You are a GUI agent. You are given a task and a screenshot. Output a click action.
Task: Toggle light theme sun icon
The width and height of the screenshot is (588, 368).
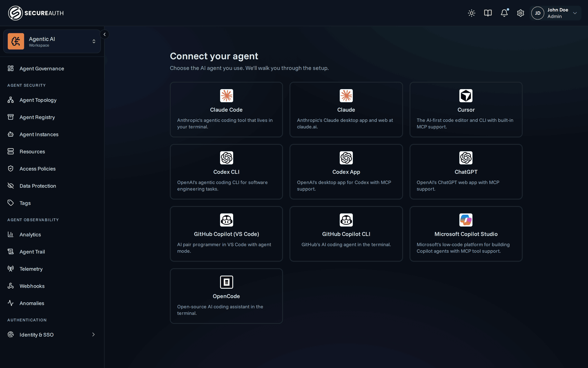[472, 13]
